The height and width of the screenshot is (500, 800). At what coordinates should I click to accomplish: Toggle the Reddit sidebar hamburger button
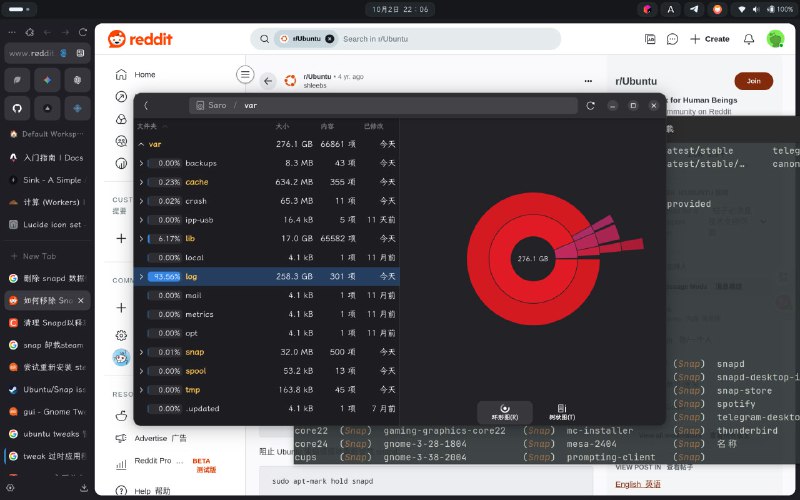[x=244, y=74]
